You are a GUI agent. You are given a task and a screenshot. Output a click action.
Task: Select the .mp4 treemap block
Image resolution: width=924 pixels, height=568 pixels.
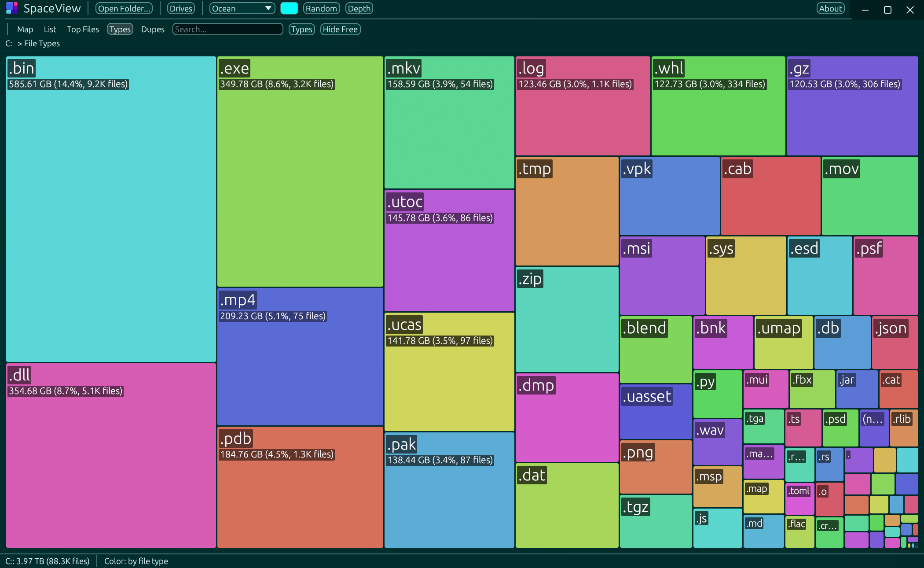click(x=300, y=357)
